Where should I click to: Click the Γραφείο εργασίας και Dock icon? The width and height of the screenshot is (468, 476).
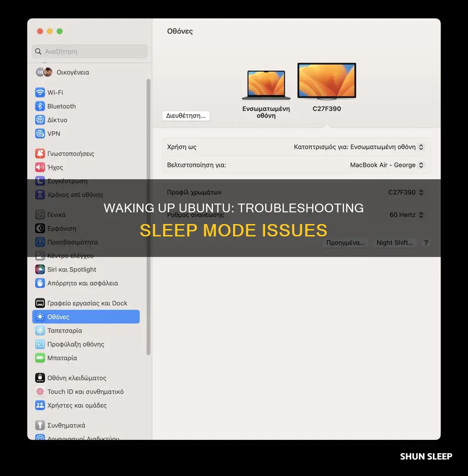(40, 303)
